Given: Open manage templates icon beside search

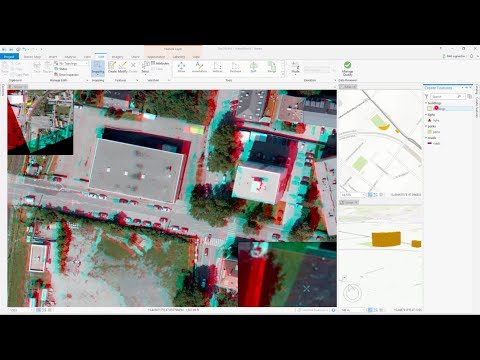Looking at the screenshot, I should point(469,96).
